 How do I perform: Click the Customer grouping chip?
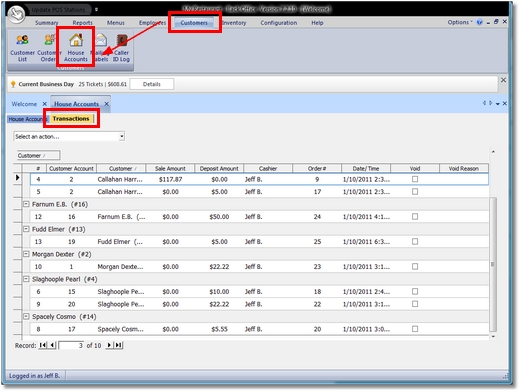39,156
